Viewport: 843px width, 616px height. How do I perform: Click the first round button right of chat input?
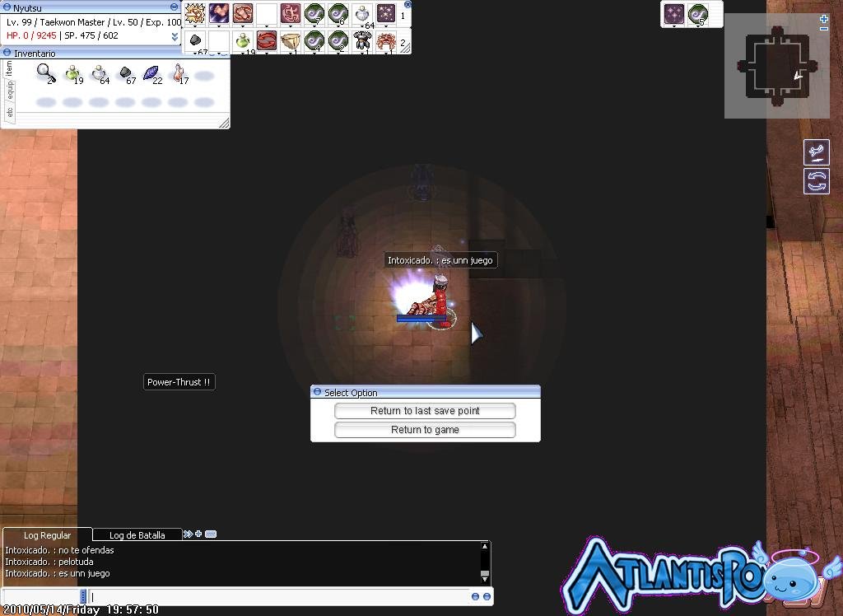[x=475, y=596]
